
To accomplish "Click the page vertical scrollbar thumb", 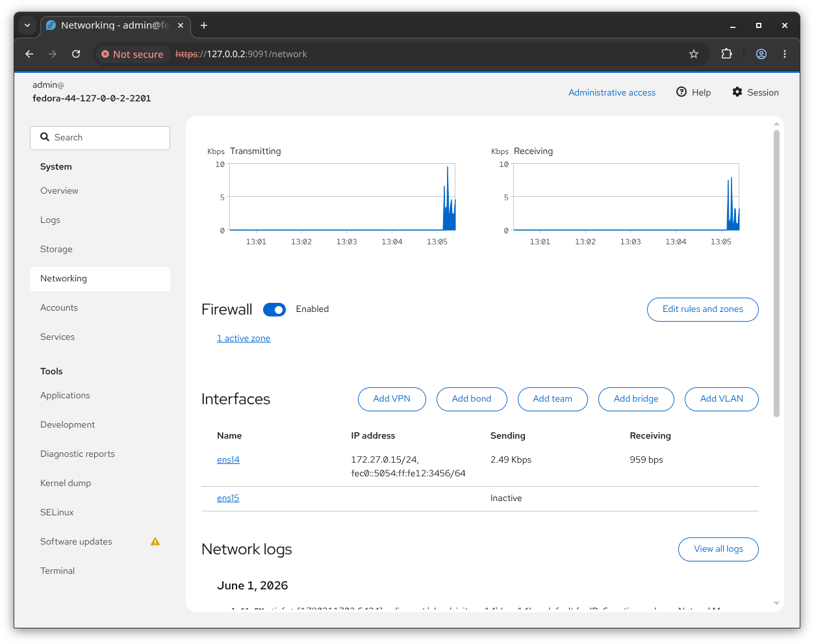I will (x=776, y=273).
